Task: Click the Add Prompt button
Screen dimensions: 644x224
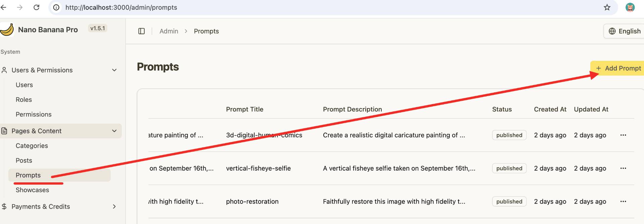Action: coord(619,68)
